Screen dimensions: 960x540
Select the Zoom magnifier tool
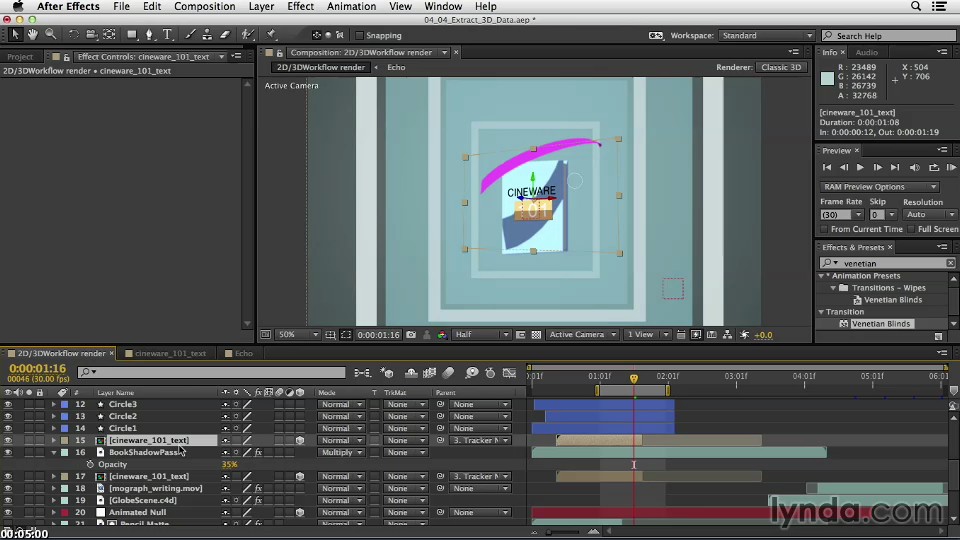pyautogui.click(x=50, y=35)
